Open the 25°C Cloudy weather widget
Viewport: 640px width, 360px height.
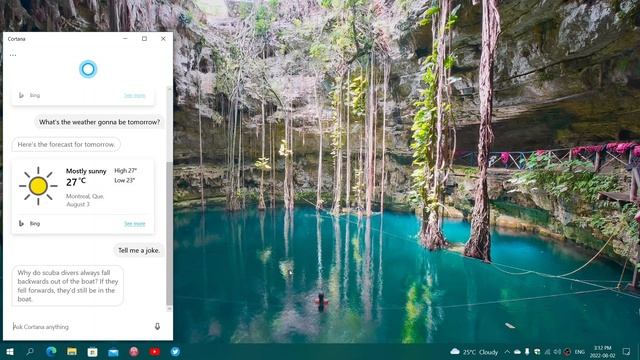pyautogui.click(x=474, y=352)
